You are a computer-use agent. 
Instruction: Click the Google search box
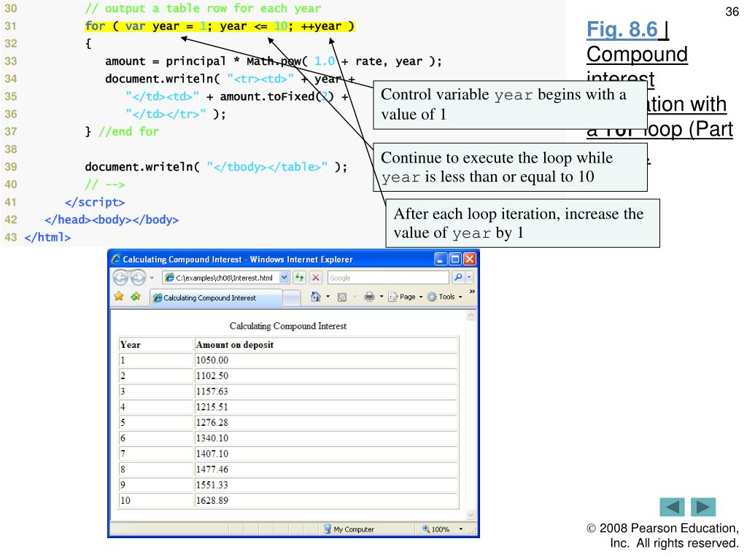[388, 278]
